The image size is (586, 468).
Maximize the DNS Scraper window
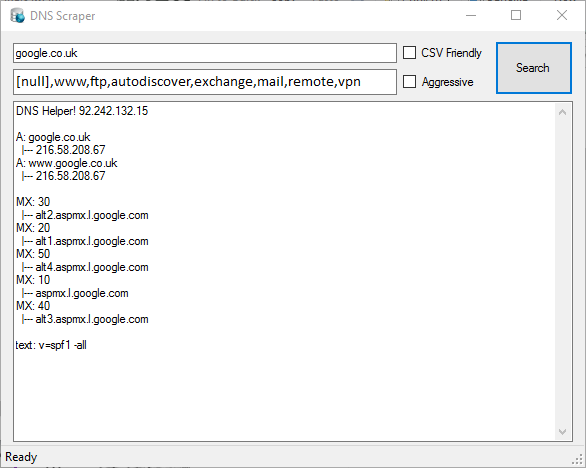click(516, 15)
